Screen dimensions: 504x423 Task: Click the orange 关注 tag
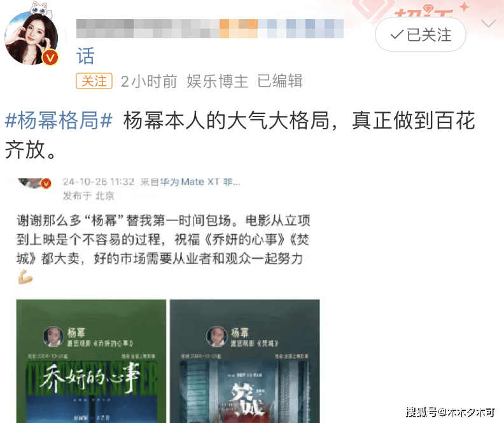pyautogui.click(x=94, y=81)
